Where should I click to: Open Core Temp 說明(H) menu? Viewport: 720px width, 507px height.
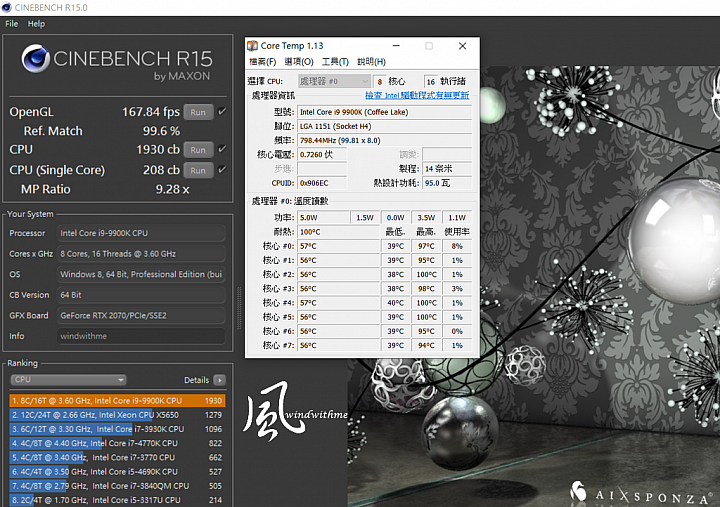(371, 62)
